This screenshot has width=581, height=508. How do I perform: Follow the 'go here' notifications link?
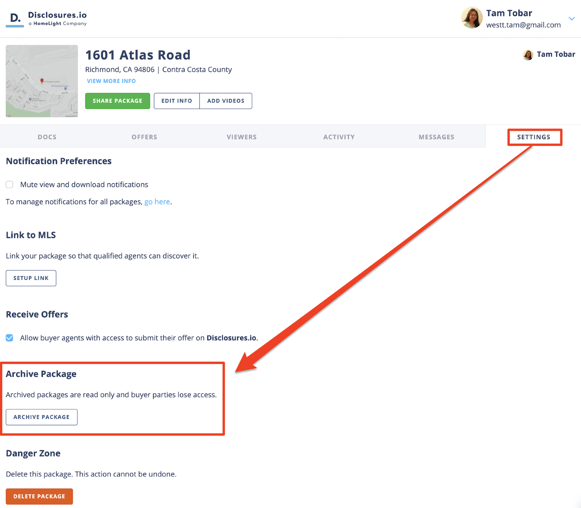click(157, 202)
